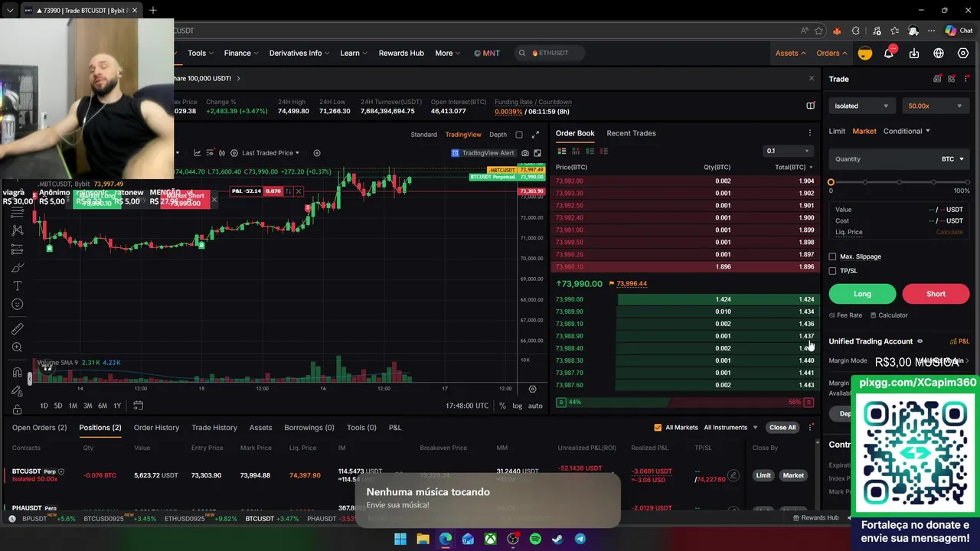Open order book three-dot options

810,133
